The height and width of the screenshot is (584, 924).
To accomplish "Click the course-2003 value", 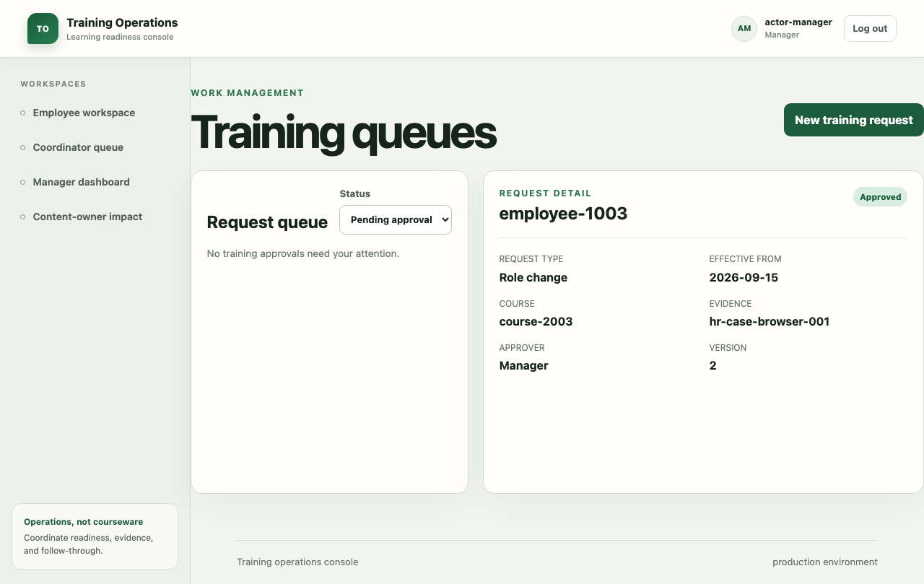I will tap(536, 321).
